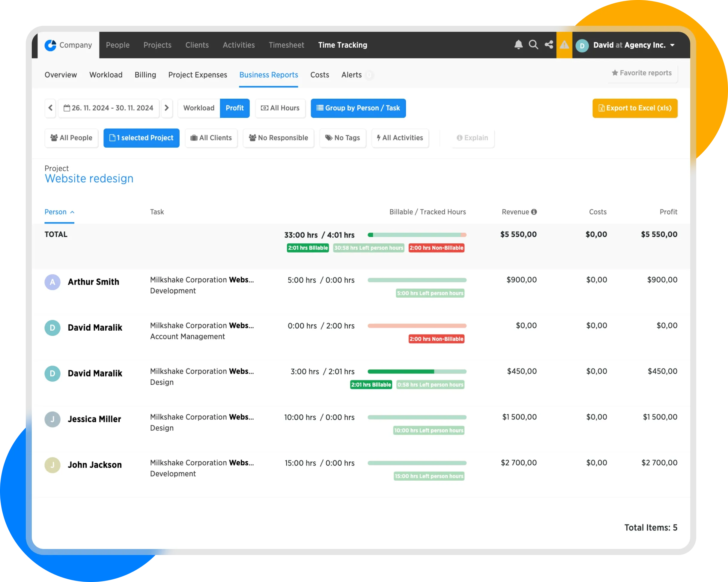Switch to Workload view toggle
The height and width of the screenshot is (582, 728).
coord(198,108)
